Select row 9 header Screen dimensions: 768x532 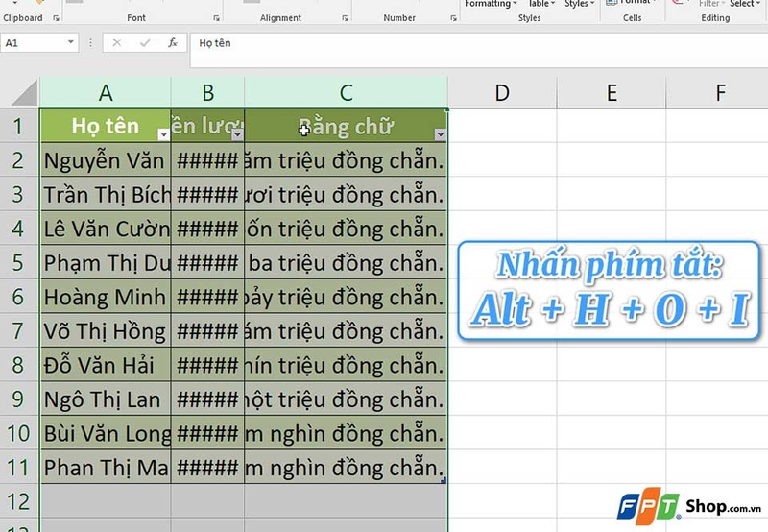click(x=18, y=399)
